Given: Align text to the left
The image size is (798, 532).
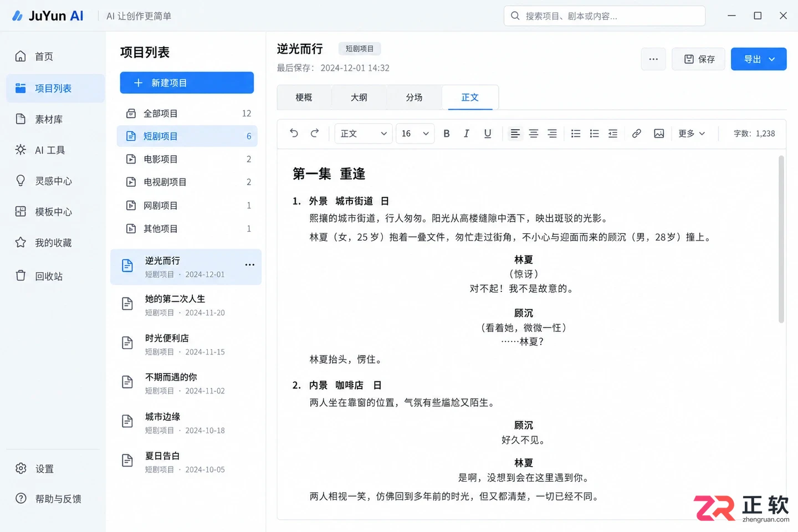Looking at the screenshot, I should 515,134.
